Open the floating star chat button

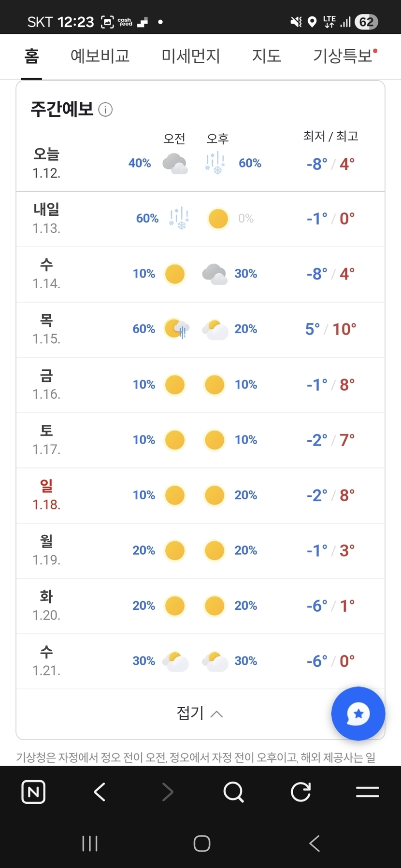point(358,714)
